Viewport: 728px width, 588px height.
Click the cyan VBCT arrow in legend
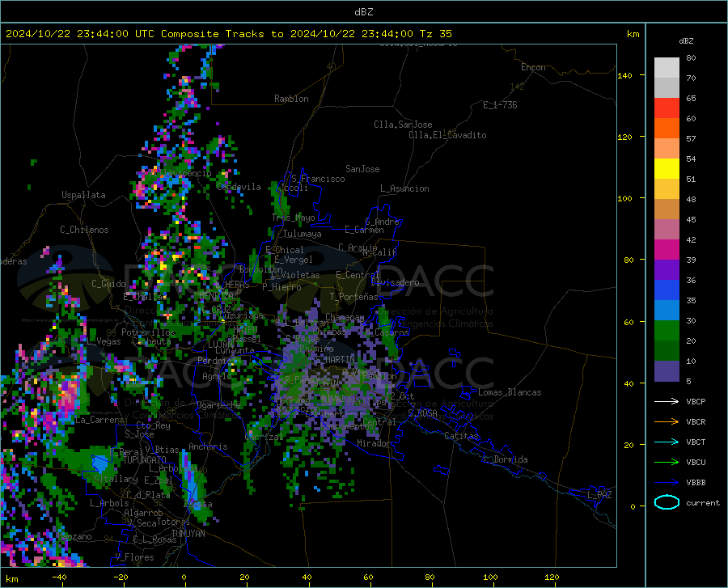click(667, 442)
